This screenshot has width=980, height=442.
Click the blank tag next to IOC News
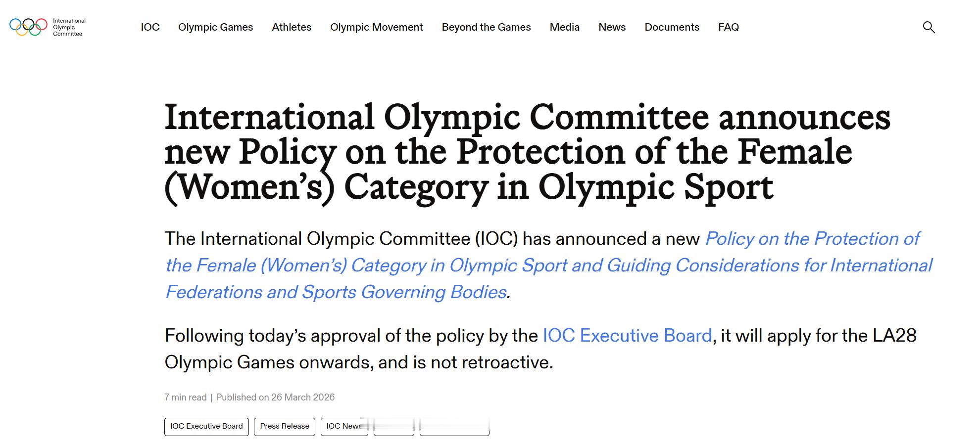(394, 427)
